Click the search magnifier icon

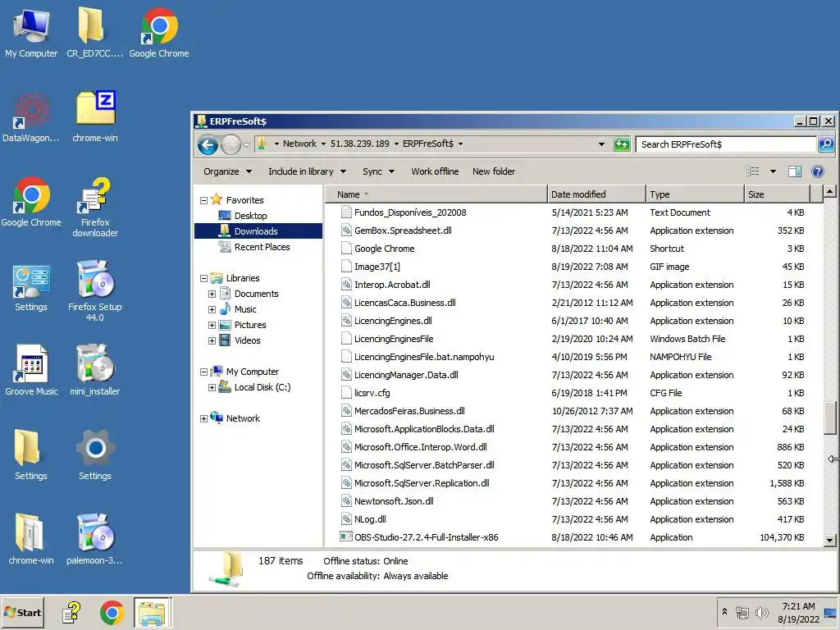coord(825,144)
